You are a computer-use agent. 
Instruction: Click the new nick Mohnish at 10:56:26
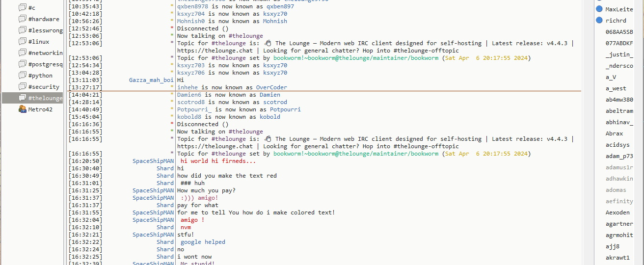tap(275, 21)
